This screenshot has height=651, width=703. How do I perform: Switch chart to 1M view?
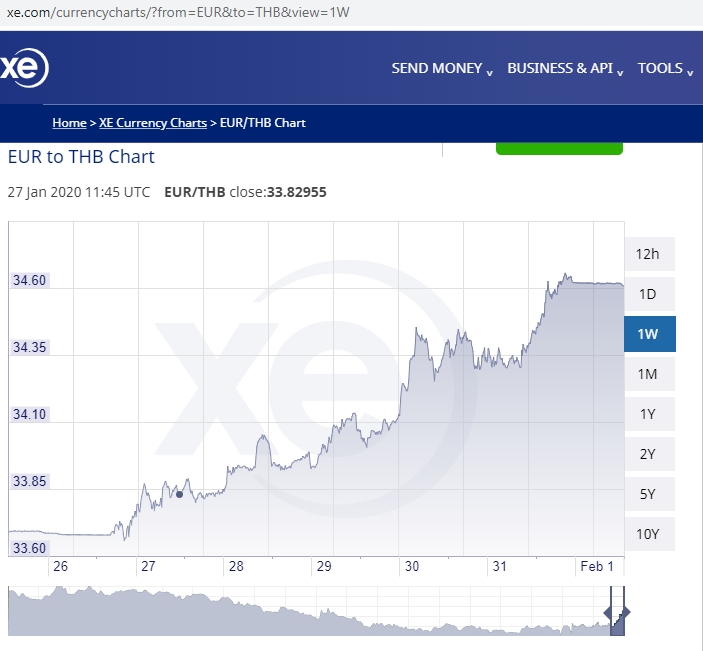(x=648, y=374)
